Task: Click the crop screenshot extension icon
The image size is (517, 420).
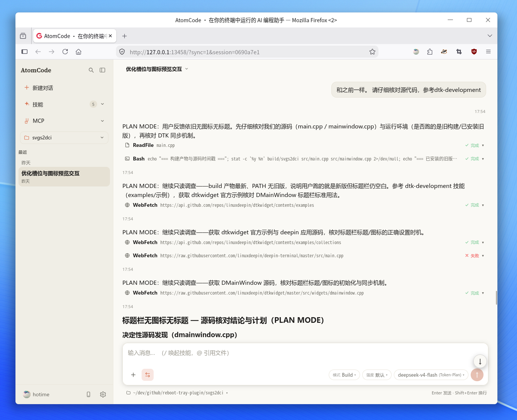Action: click(459, 52)
